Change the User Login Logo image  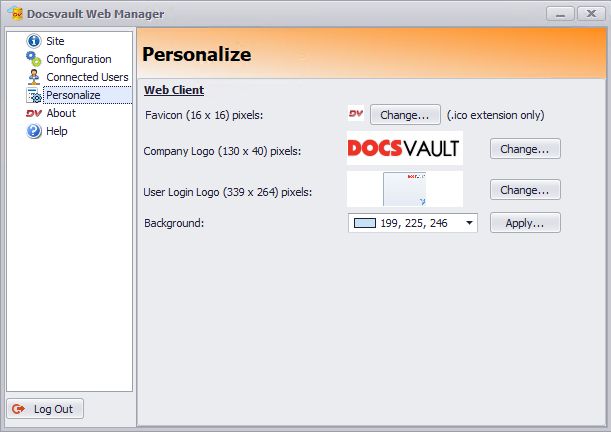tap(524, 189)
